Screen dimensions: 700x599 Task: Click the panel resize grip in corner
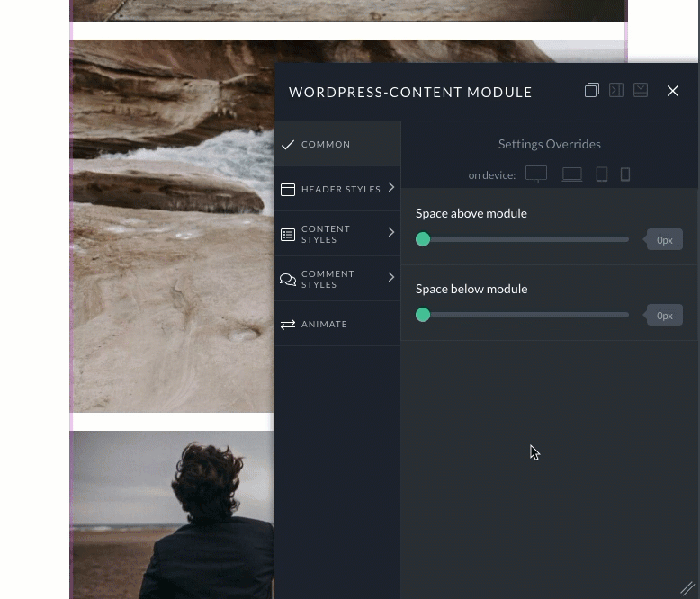click(x=688, y=589)
